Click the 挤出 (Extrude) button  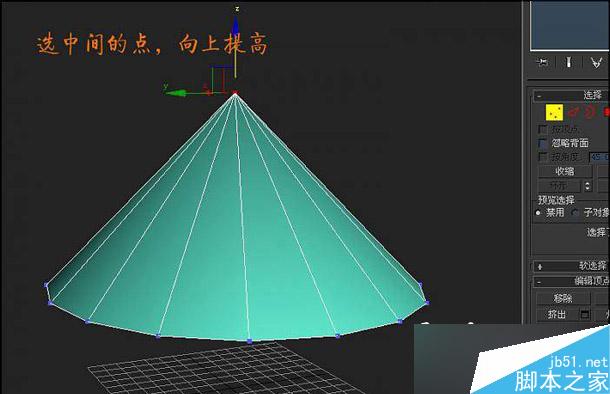[x=557, y=314]
